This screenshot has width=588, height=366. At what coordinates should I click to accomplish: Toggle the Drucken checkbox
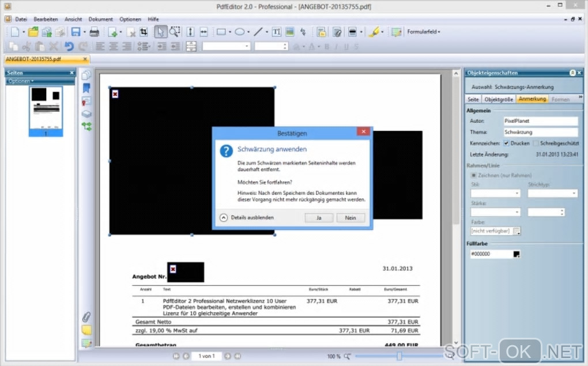[x=506, y=144]
